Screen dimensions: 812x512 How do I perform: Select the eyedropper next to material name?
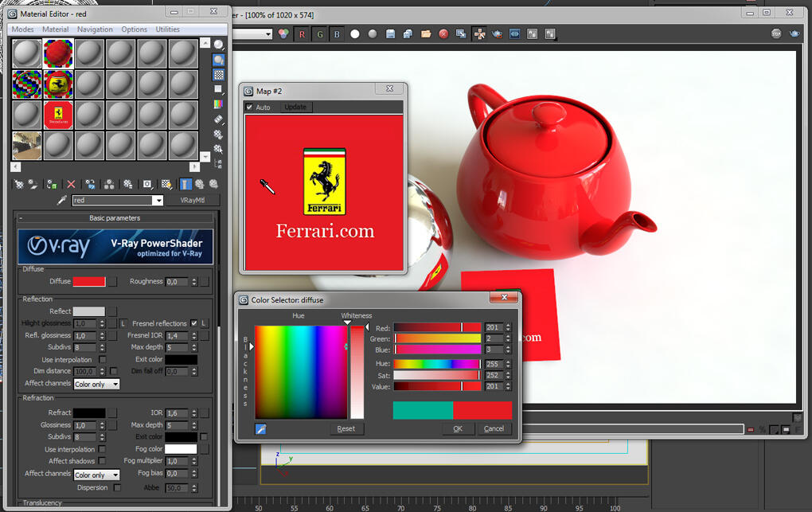pyautogui.click(x=61, y=200)
